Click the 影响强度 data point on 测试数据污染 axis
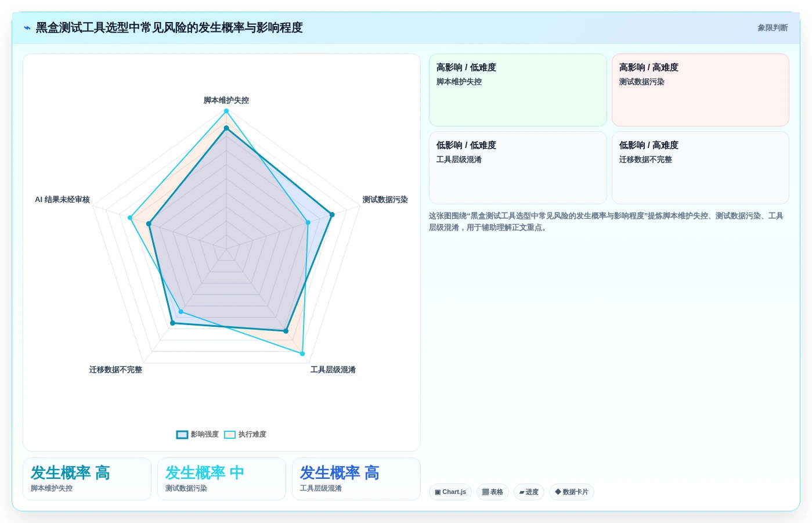812x523 pixels. click(332, 215)
